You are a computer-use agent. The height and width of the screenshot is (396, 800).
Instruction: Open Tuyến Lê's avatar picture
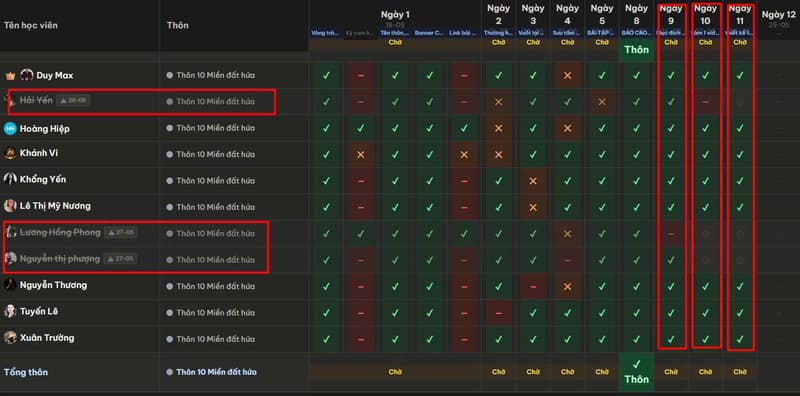click(x=10, y=311)
